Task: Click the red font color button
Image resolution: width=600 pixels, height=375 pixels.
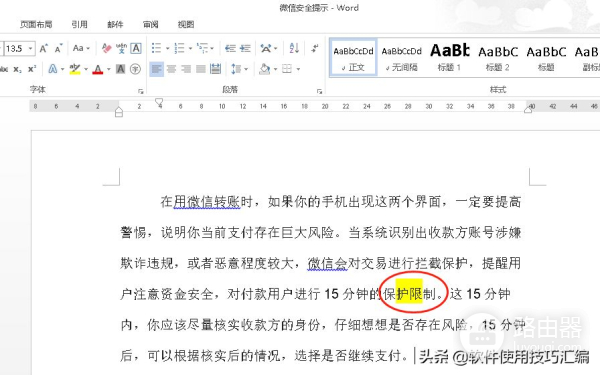Action: click(x=98, y=69)
